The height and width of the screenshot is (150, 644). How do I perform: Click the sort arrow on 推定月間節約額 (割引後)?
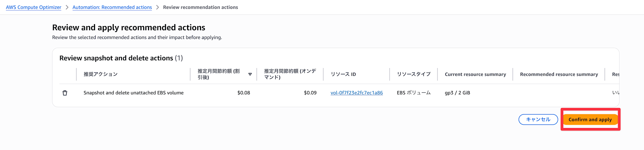tap(250, 74)
